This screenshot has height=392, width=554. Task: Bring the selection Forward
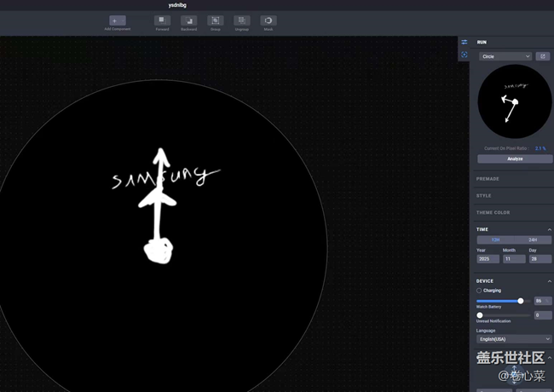point(162,20)
